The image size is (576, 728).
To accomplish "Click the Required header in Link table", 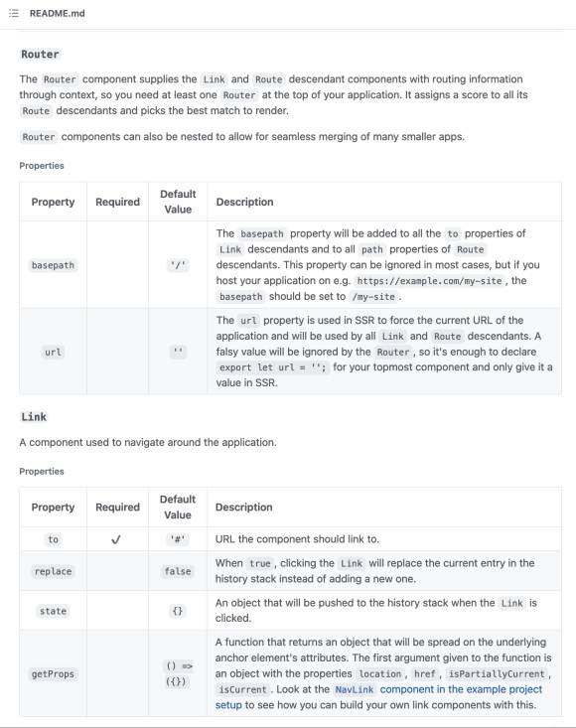I will (x=117, y=507).
